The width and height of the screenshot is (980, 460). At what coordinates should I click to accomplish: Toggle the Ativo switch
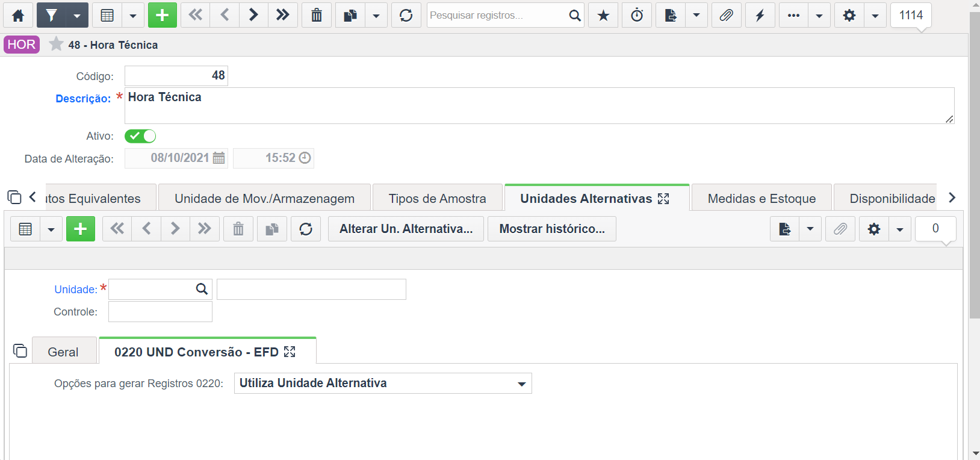140,136
